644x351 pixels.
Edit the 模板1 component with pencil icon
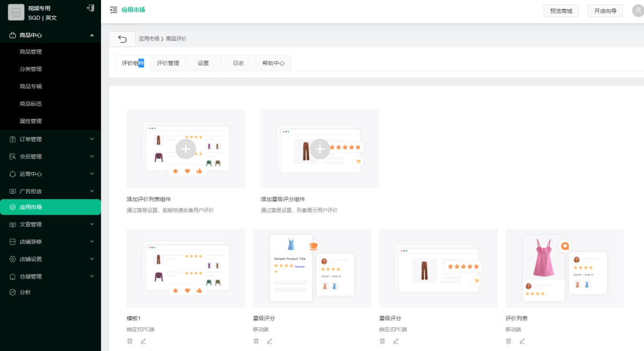[x=143, y=341]
